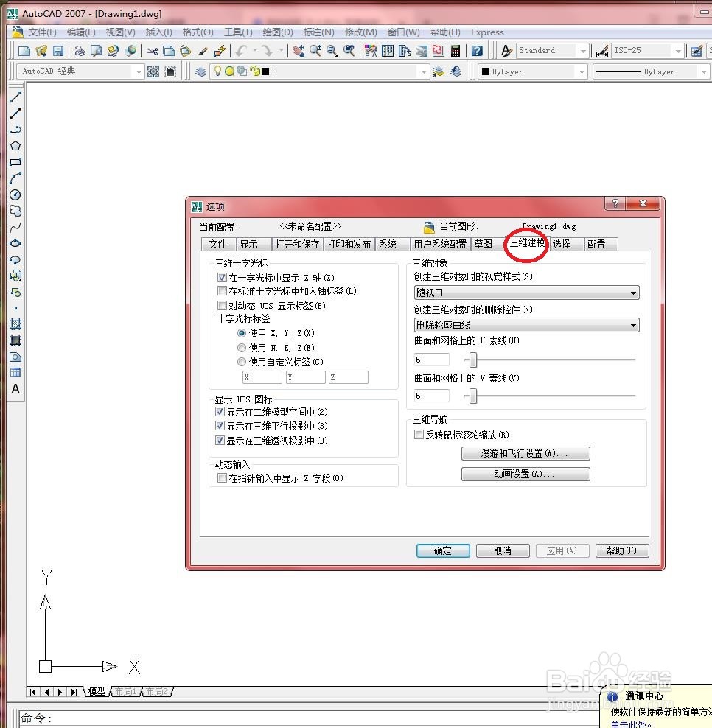Screen dimensions: 712x728
Task: Select the Circle draw tool
Action: (x=15, y=195)
